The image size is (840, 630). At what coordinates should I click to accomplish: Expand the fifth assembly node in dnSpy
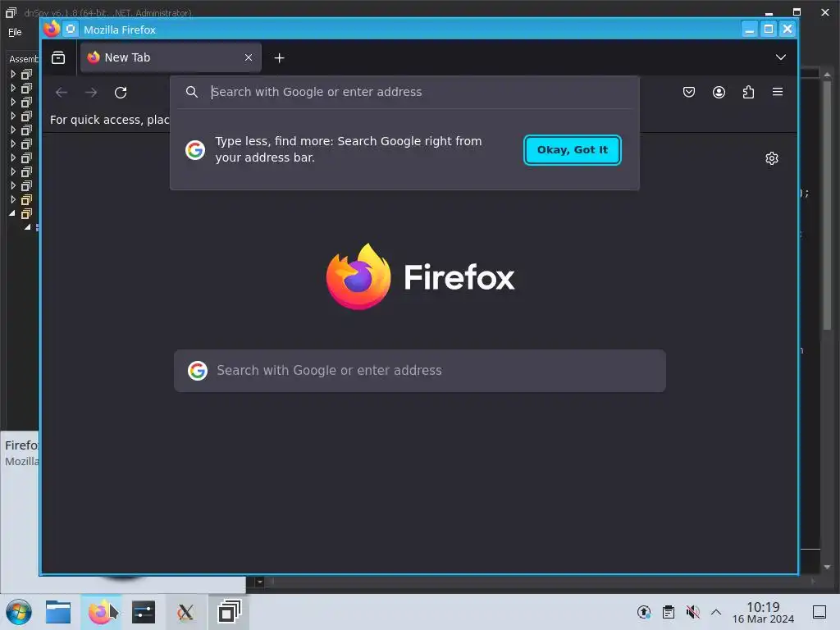click(13, 130)
